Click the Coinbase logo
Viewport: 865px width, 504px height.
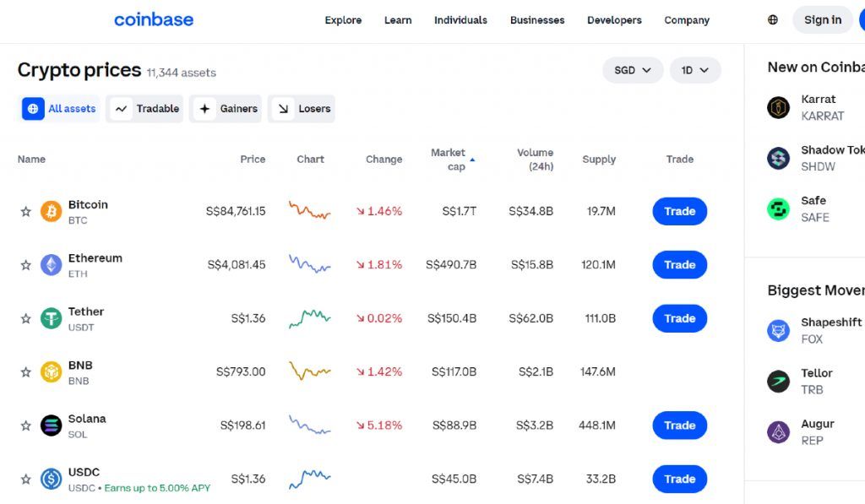(154, 20)
